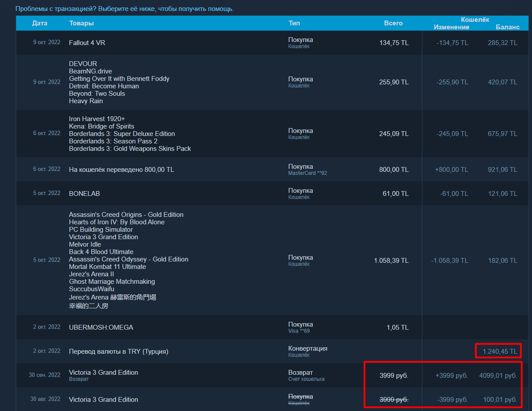
Task: Click the Товары column header
Action: [x=82, y=23]
